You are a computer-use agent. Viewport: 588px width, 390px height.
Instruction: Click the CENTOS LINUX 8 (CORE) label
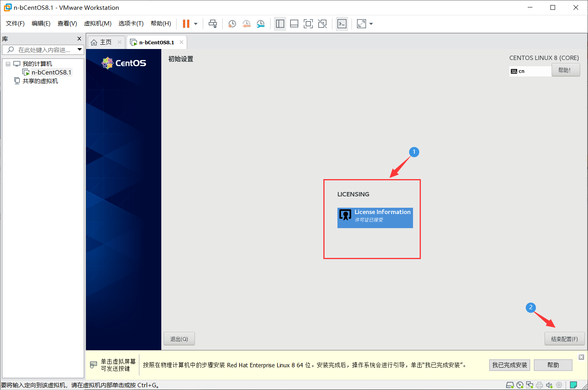point(544,58)
